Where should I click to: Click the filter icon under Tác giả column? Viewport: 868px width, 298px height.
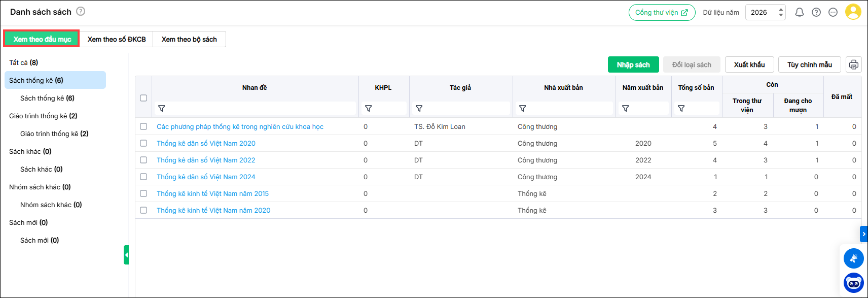(419, 109)
